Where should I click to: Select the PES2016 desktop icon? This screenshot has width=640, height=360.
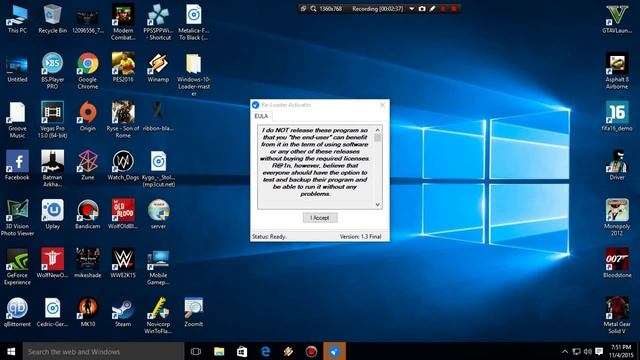123,68
